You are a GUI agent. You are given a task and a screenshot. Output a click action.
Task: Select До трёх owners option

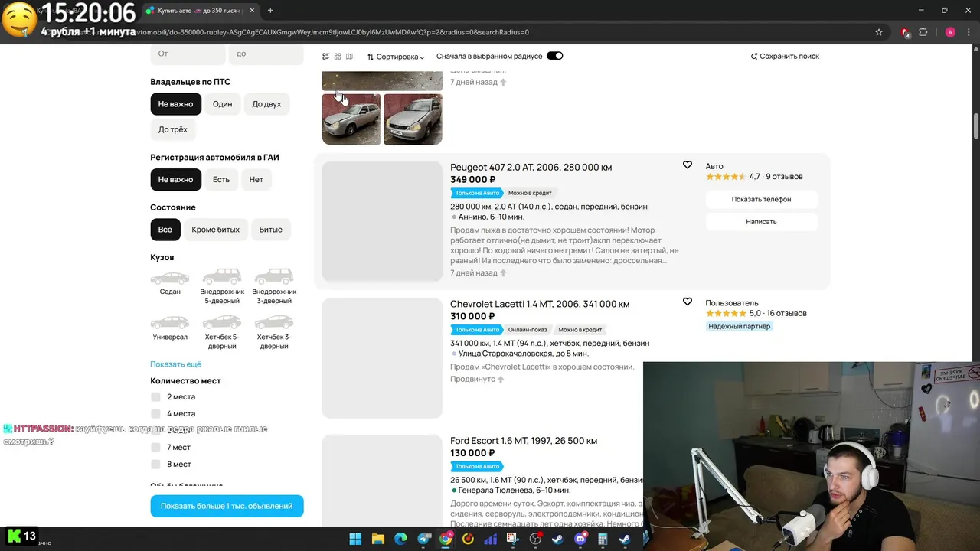pos(173,129)
